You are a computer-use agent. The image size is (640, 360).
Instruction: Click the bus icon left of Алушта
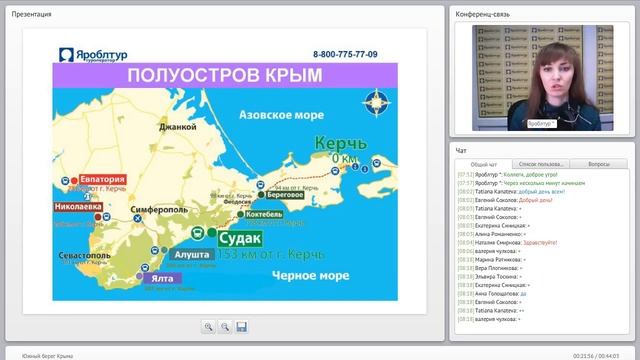[x=155, y=250]
